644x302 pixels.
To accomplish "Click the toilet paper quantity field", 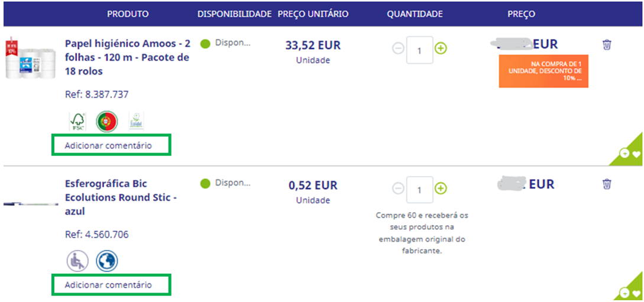I will (419, 50).
